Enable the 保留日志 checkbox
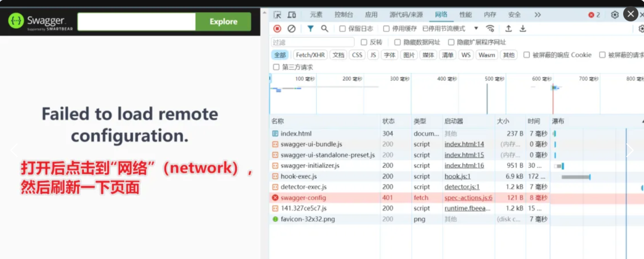The height and width of the screenshot is (259, 644). (x=343, y=29)
